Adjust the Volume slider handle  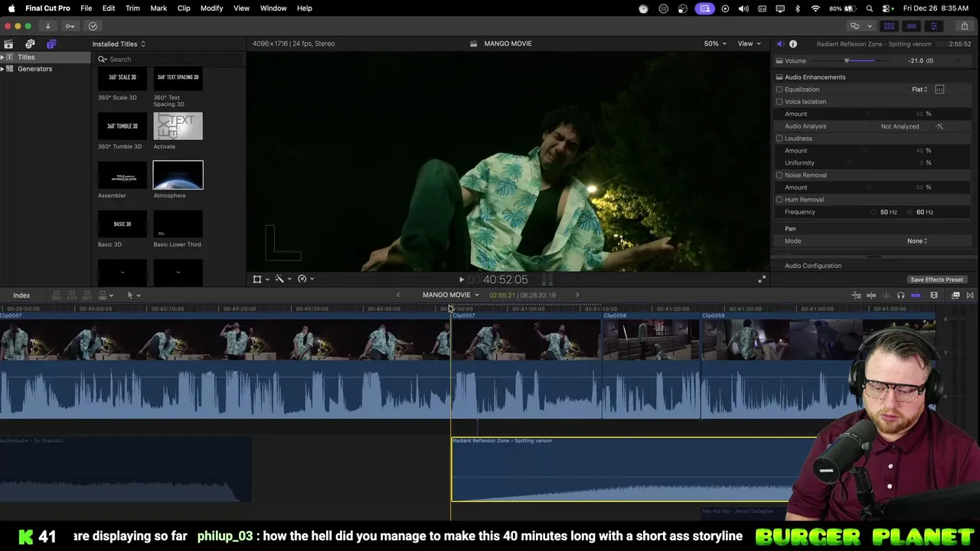pos(847,60)
